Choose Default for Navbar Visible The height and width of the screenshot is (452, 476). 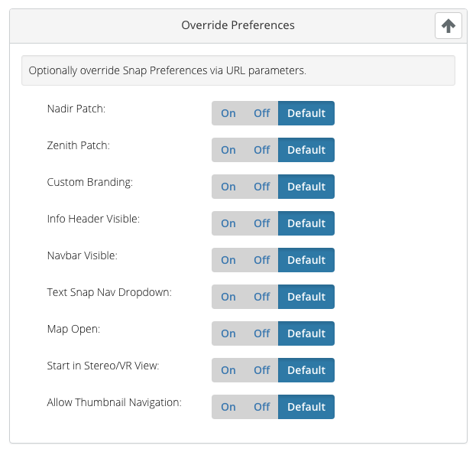(x=306, y=260)
